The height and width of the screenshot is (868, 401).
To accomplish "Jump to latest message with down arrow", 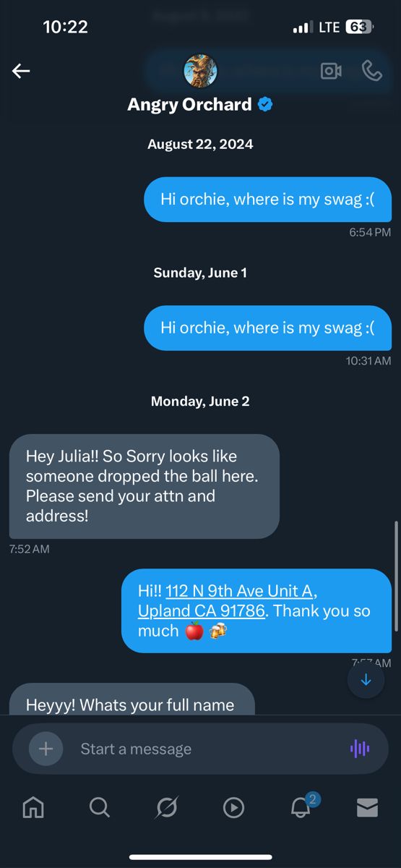I will tap(366, 680).
